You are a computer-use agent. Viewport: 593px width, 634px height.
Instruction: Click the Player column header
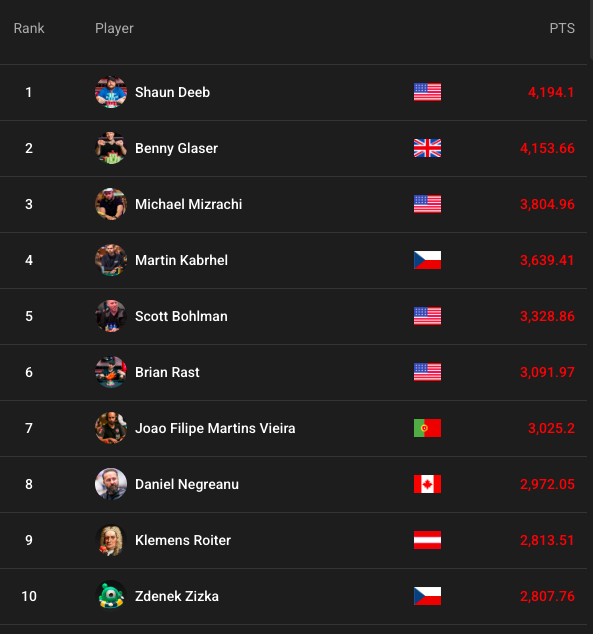tap(114, 28)
